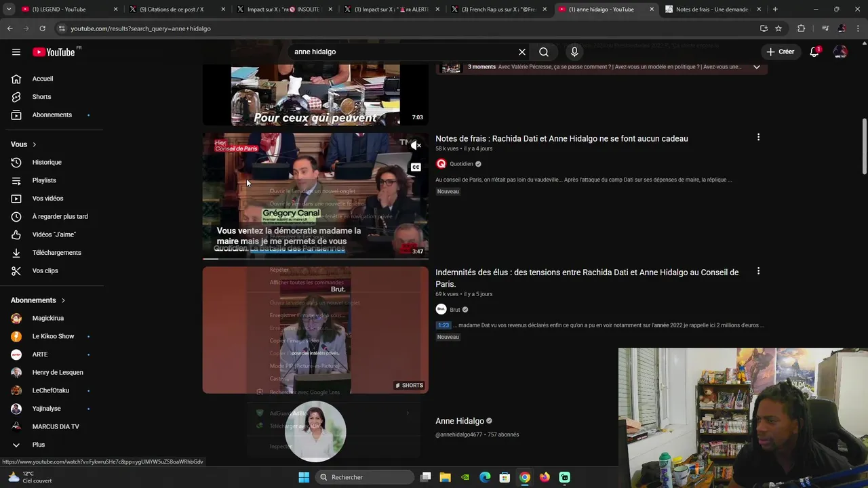Open Firefox from the taskbar
The height and width of the screenshot is (488, 868).
tap(545, 477)
